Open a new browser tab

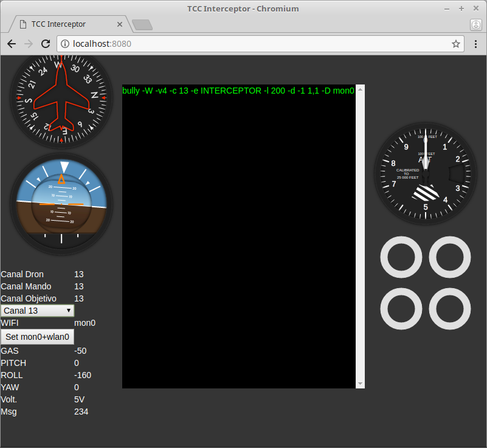pyautogui.click(x=142, y=25)
